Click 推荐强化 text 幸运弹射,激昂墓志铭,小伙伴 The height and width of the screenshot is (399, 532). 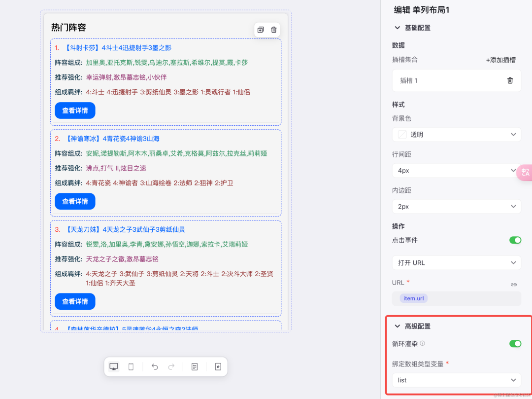126,77
